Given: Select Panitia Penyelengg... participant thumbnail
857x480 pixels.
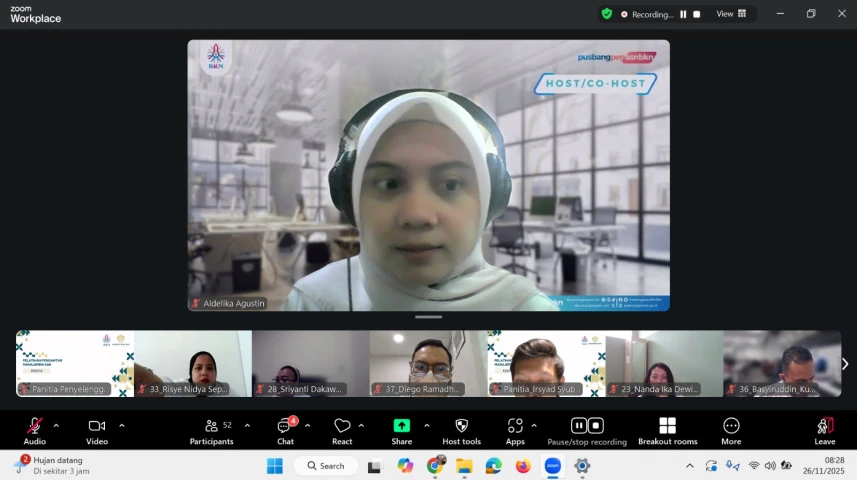Looking at the screenshot, I should [75, 364].
